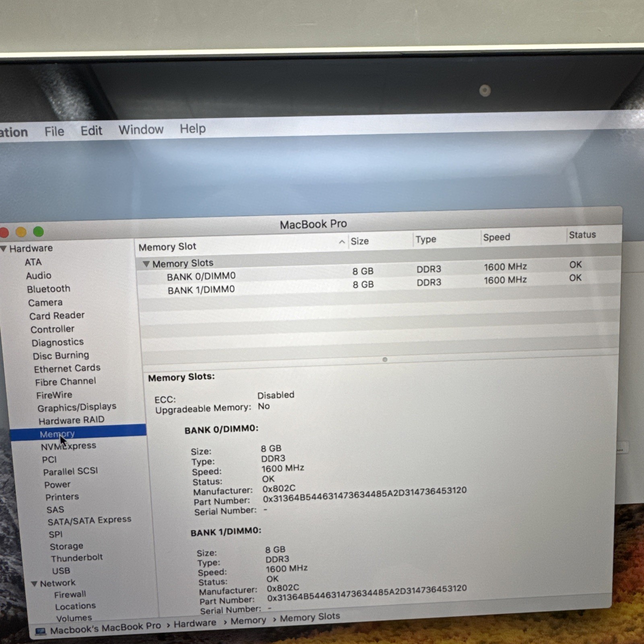Select Firewall under Network

pos(70,594)
